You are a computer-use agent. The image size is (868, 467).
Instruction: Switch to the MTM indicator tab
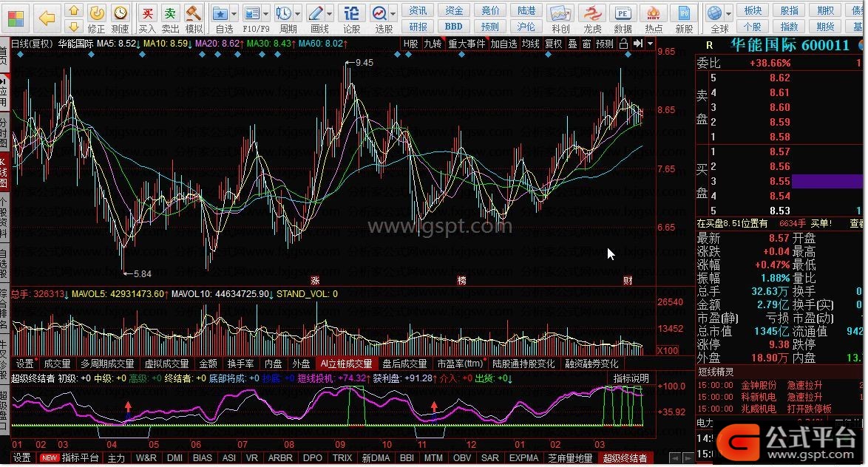pyautogui.click(x=433, y=458)
